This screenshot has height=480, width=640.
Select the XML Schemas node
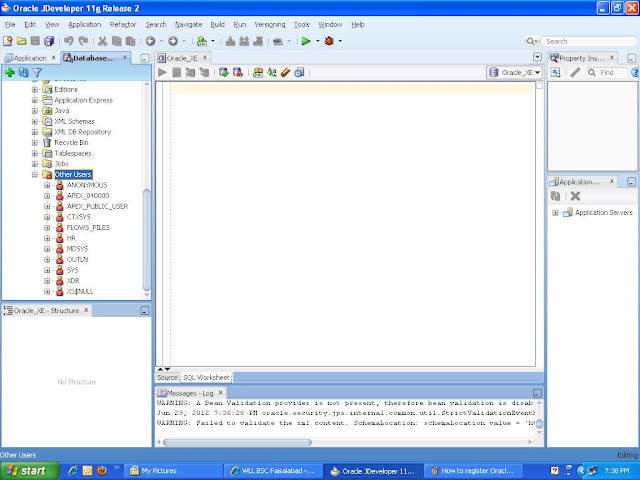[74, 122]
